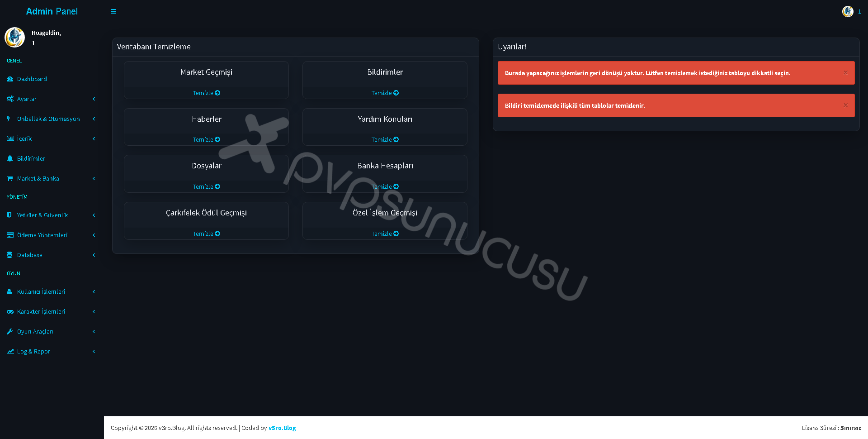Open the vSro.Blog footer link
868x439 pixels.
(x=282, y=428)
